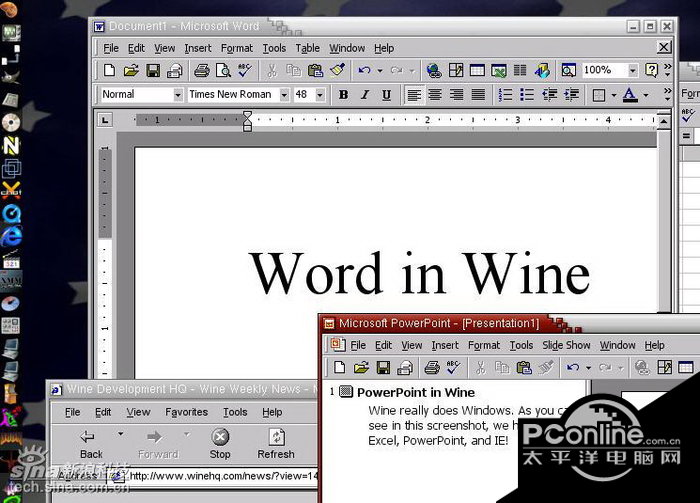This screenshot has height=503, width=700.
Task: Click the font color A swatch in Word
Action: coord(629,95)
